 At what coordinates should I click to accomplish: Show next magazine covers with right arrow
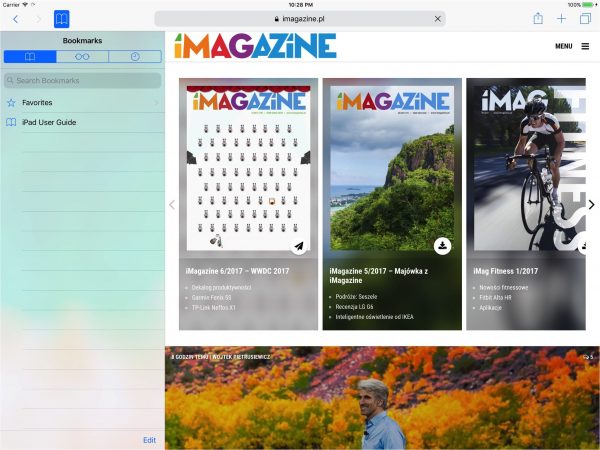click(592, 205)
